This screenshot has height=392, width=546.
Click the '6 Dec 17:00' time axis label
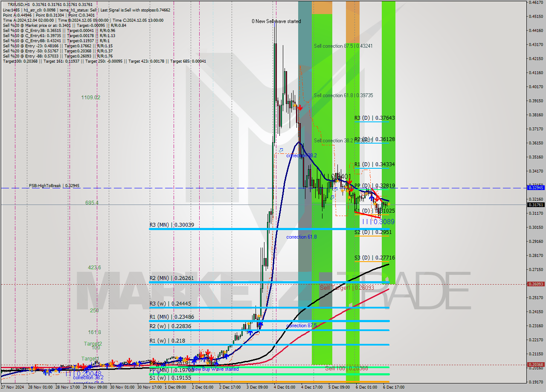pyautogui.click(x=394, y=387)
